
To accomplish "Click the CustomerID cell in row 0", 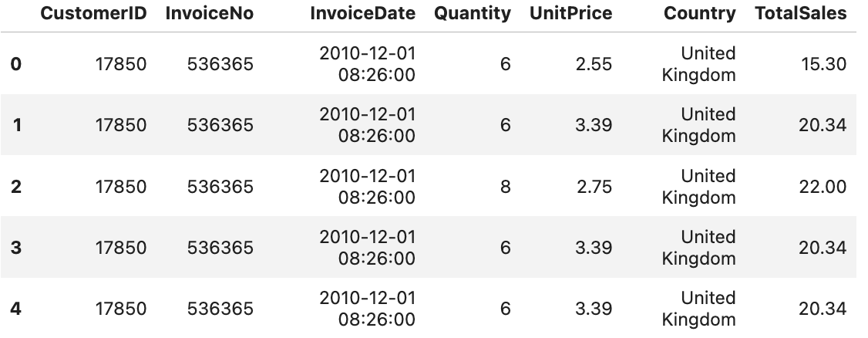I will pyautogui.click(x=120, y=64).
